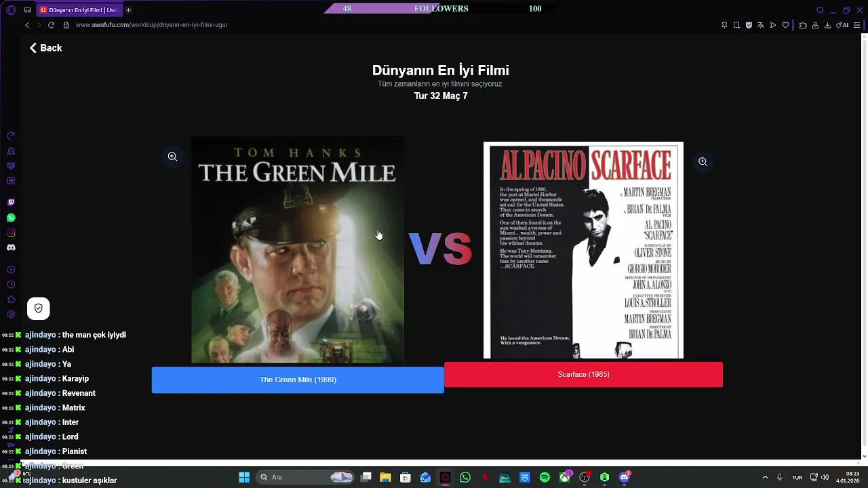Viewport: 868px width, 488px height.
Task: Search in the taskbar Ara box
Action: 305,477
